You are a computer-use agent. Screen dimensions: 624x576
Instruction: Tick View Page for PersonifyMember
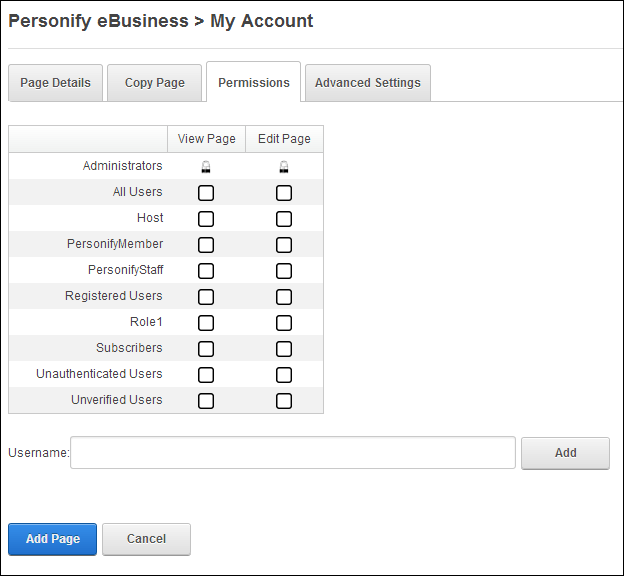point(206,245)
